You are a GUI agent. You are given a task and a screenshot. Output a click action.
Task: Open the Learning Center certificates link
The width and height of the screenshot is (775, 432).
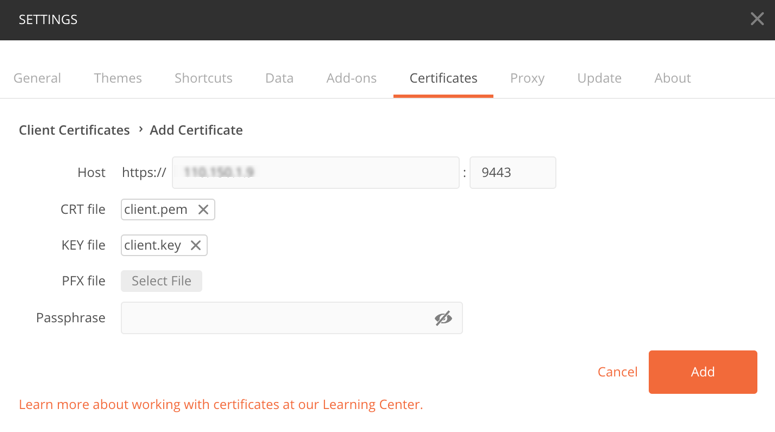pos(220,405)
